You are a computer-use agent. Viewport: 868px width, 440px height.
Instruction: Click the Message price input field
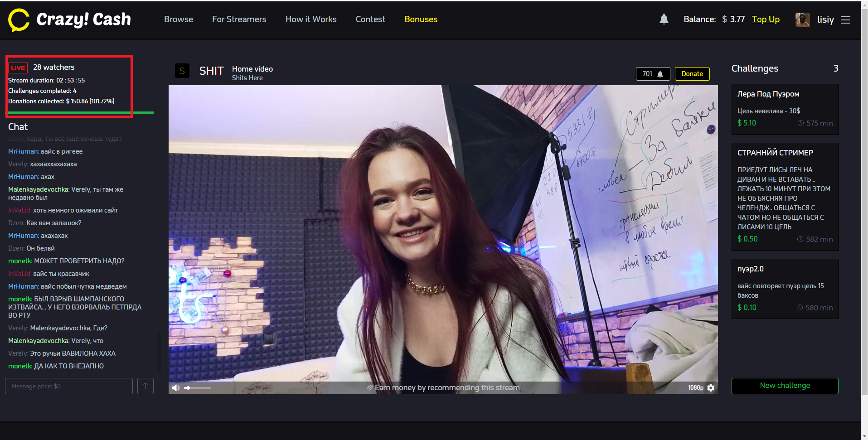pyautogui.click(x=69, y=386)
